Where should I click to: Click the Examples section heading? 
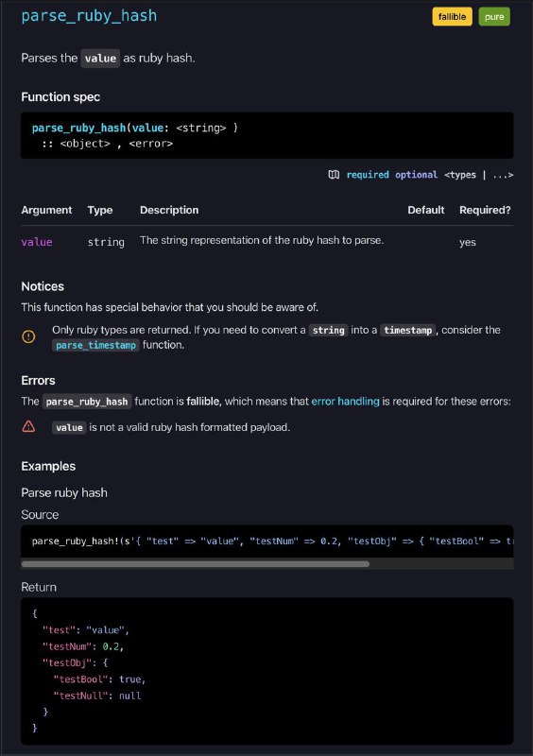(48, 466)
